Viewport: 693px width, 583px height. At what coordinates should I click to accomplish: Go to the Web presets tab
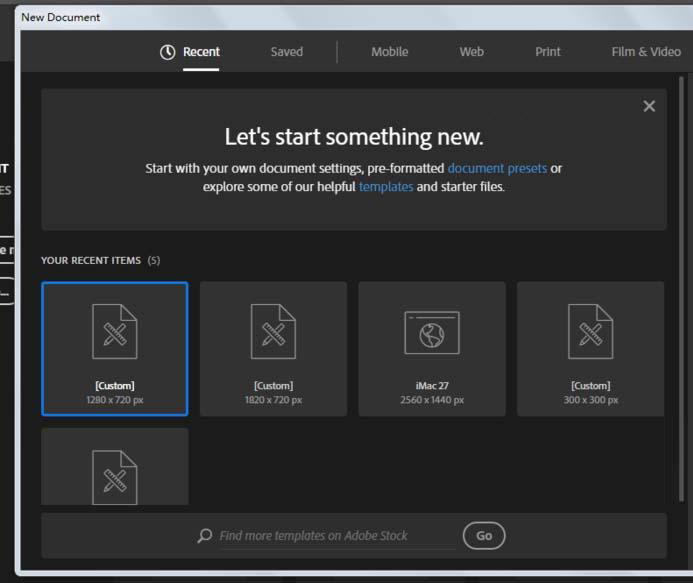click(x=471, y=52)
